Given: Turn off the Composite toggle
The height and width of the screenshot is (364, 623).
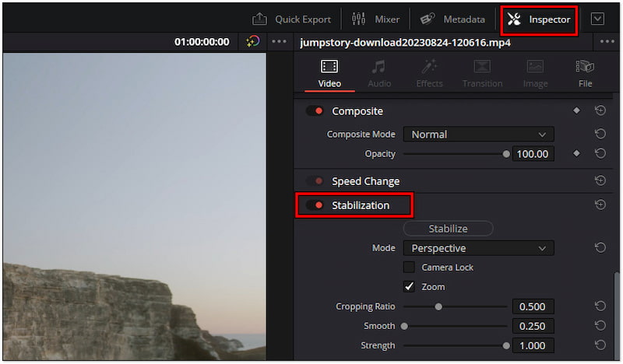Looking at the screenshot, I should [315, 111].
